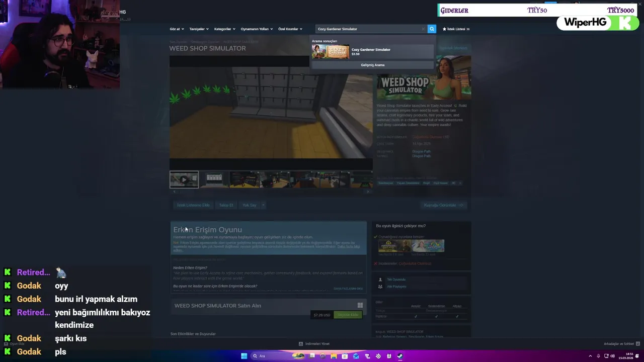Click Sepete Ekle green button
644x362 pixels.
point(348,315)
